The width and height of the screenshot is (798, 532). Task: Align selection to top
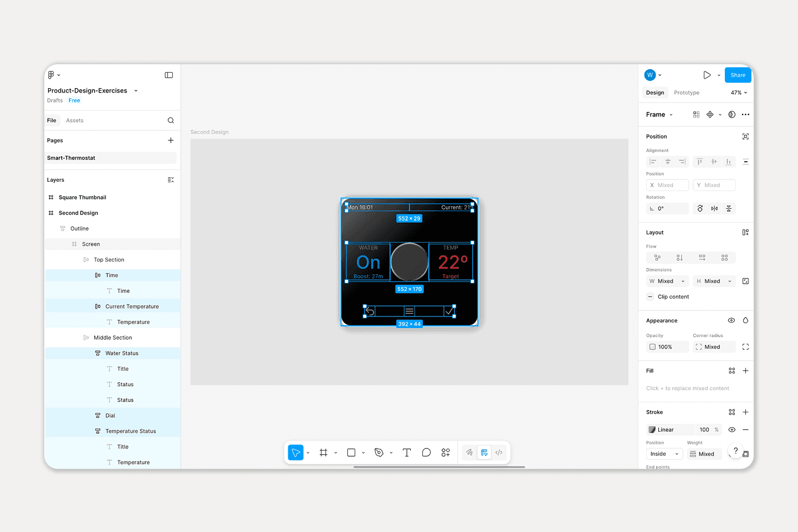[699, 162]
